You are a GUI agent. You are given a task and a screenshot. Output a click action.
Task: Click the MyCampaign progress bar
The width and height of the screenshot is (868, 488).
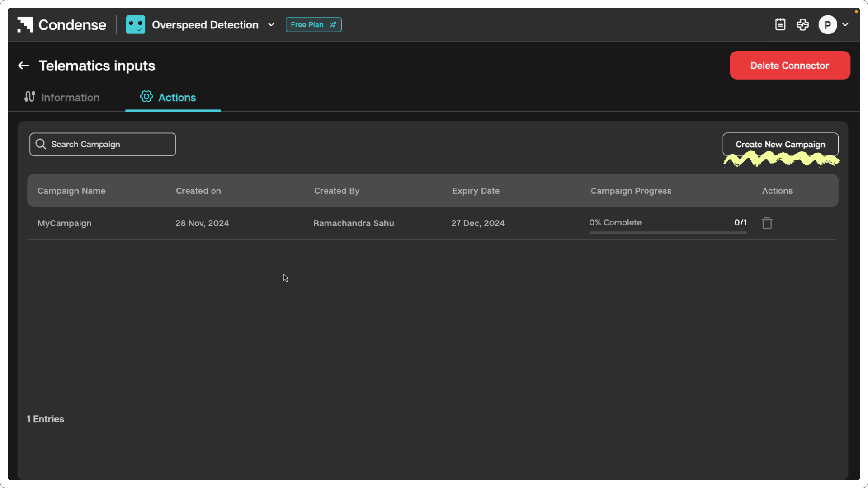click(x=668, y=232)
